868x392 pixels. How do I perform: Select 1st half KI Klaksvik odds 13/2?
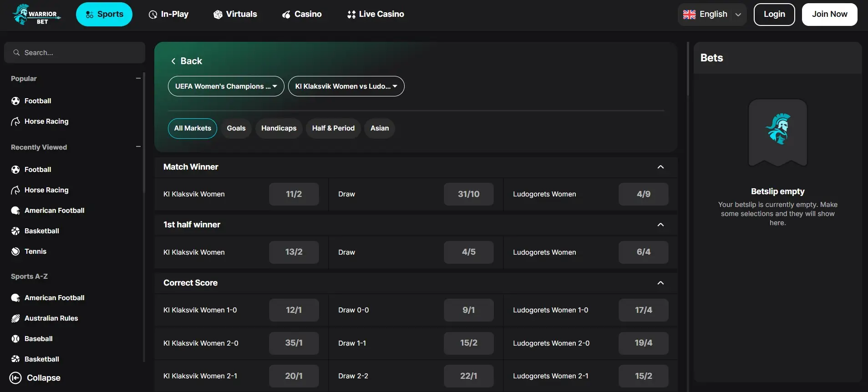[294, 252]
